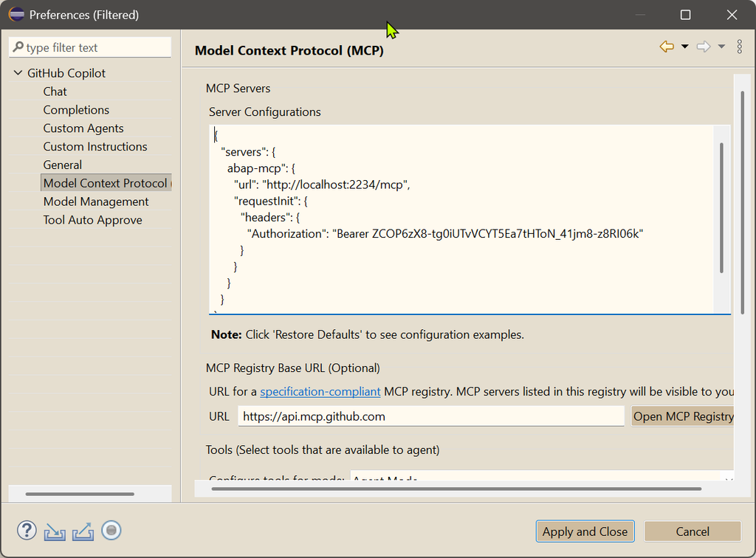Click the "headers" line
The width and height of the screenshot is (756, 558).
click(270, 217)
